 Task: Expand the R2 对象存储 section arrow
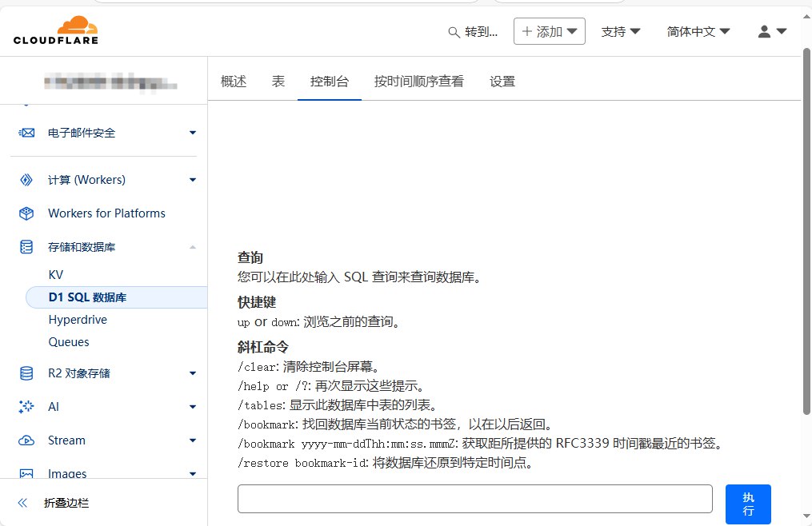[x=193, y=373]
